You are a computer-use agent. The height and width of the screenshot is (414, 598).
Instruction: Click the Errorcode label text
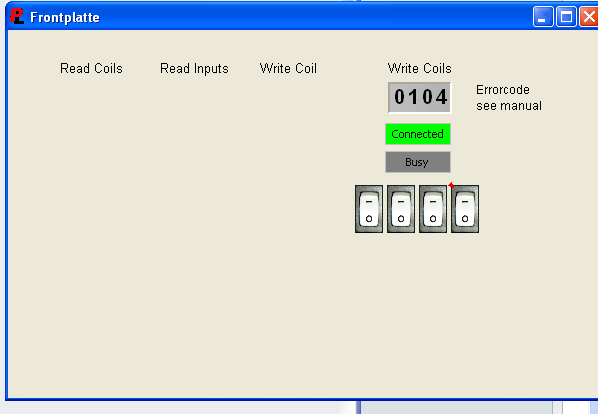[503, 90]
